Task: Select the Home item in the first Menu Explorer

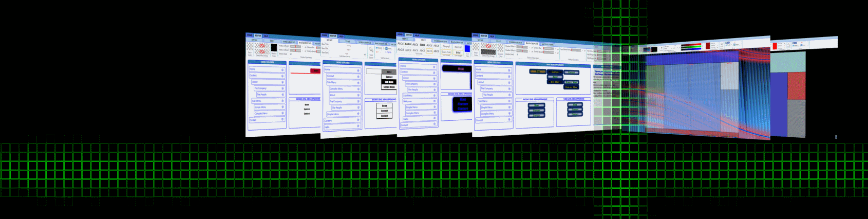Action: (252, 69)
